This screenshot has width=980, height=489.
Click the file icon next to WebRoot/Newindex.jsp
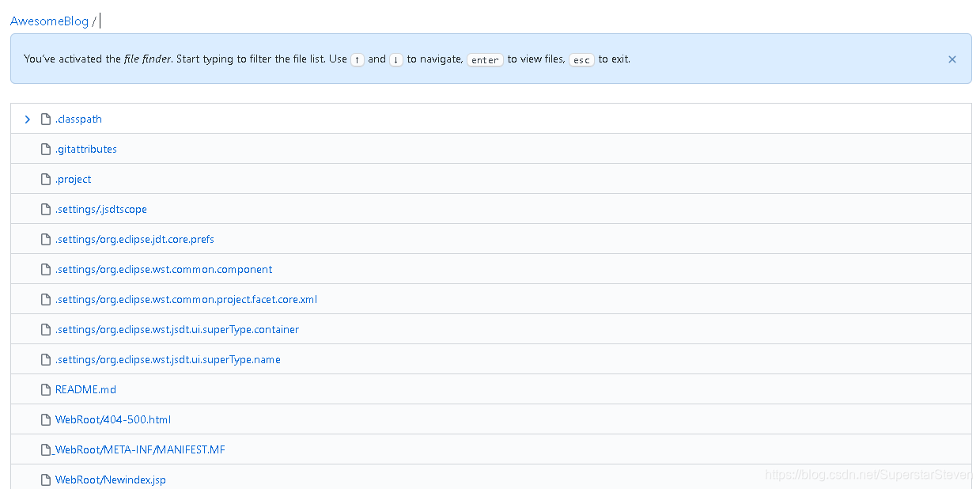point(46,480)
